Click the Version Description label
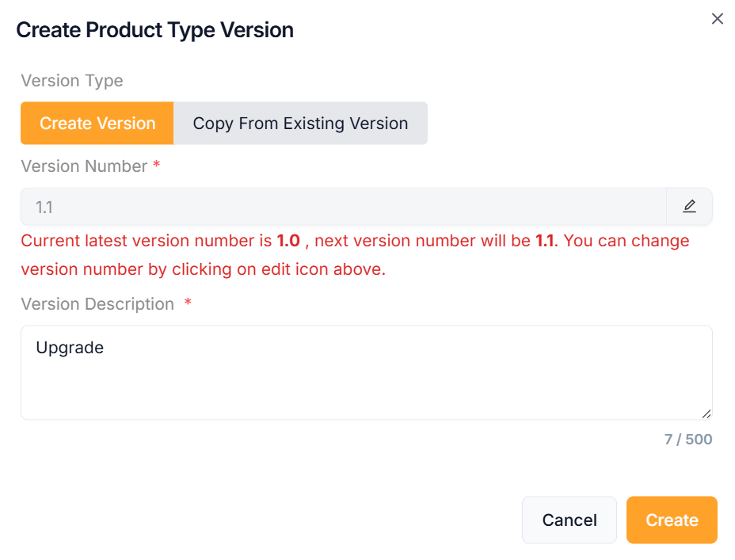This screenshot has width=735, height=560. click(97, 304)
